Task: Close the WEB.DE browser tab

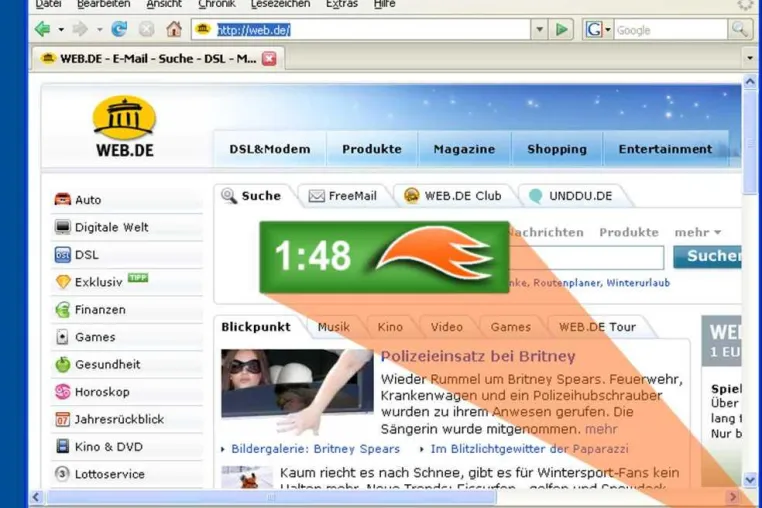Action: pos(269,59)
